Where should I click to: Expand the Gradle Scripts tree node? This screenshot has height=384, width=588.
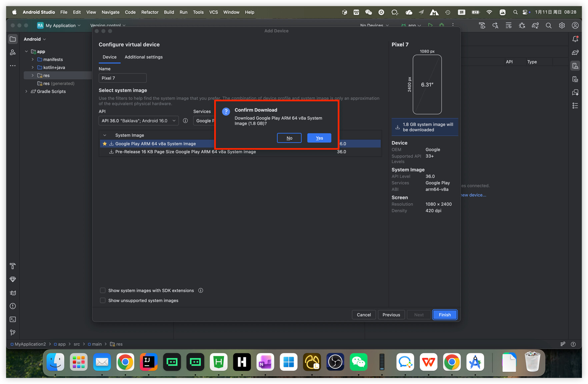[x=27, y=91]
